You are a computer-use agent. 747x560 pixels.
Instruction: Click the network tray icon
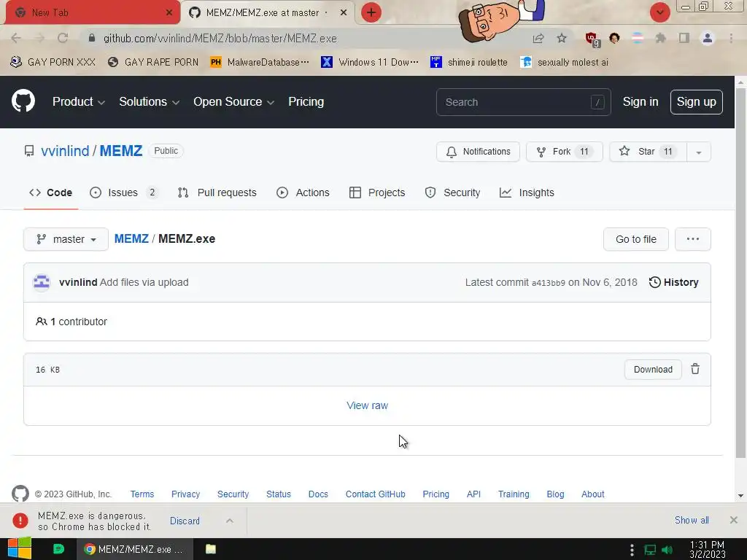(x=650, y=550)
